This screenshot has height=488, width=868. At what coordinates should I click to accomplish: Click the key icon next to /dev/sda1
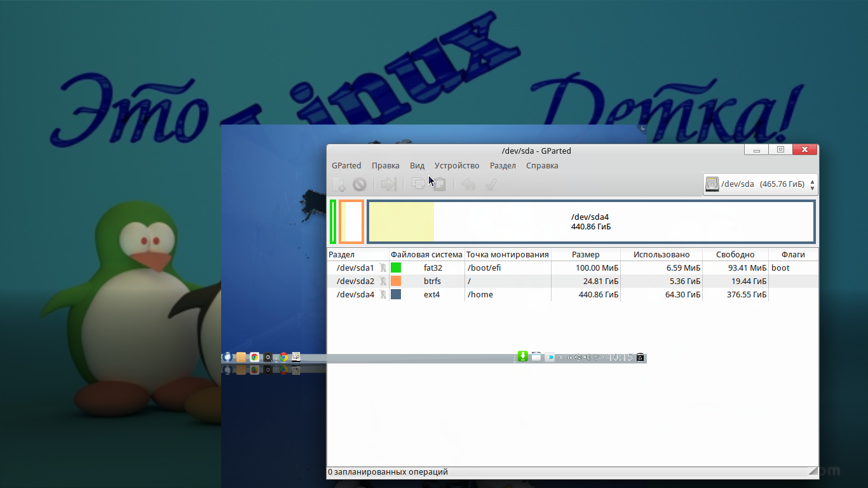tap(383, 268)
